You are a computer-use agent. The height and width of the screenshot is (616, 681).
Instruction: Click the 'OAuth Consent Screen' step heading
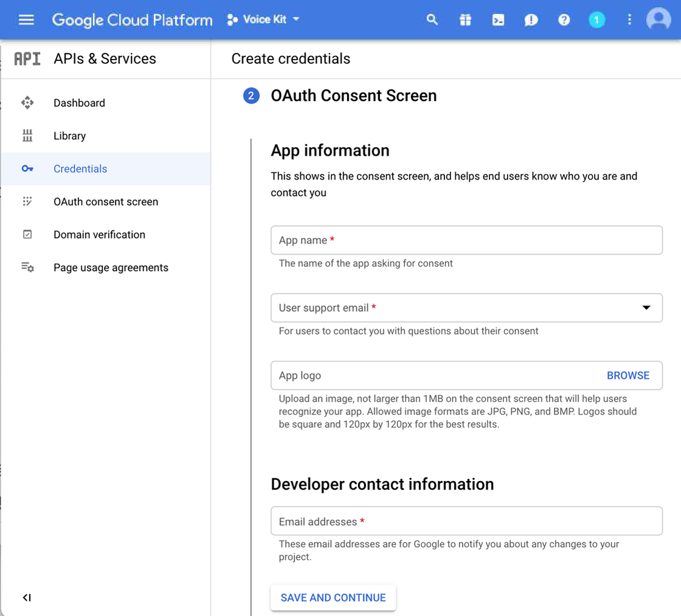[353, 95]
